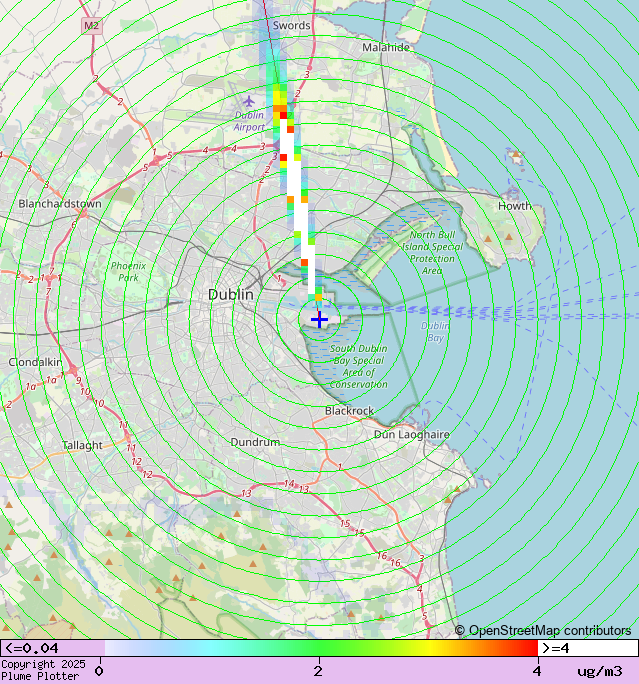Screen dimensions: 639x684
Task: Click the 0 tick label on the scale
Action: point(99,671)
